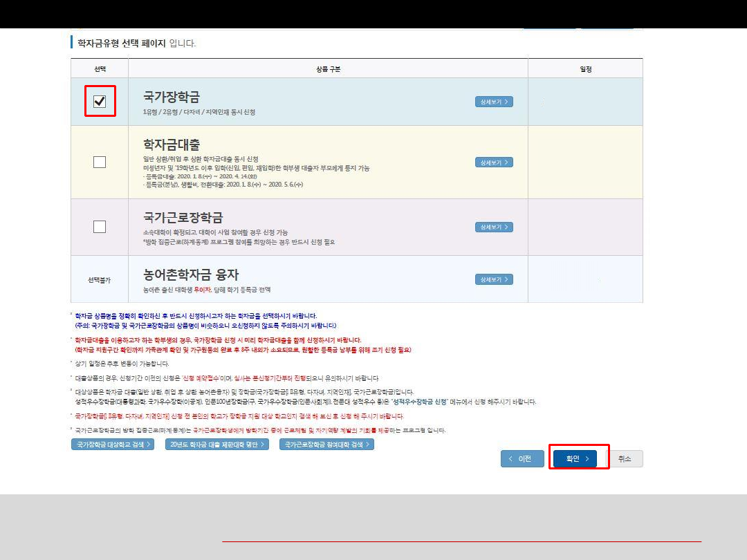
Task: Click the 국가장학금 대상학교 검색 button
Action: pos(112,445)
